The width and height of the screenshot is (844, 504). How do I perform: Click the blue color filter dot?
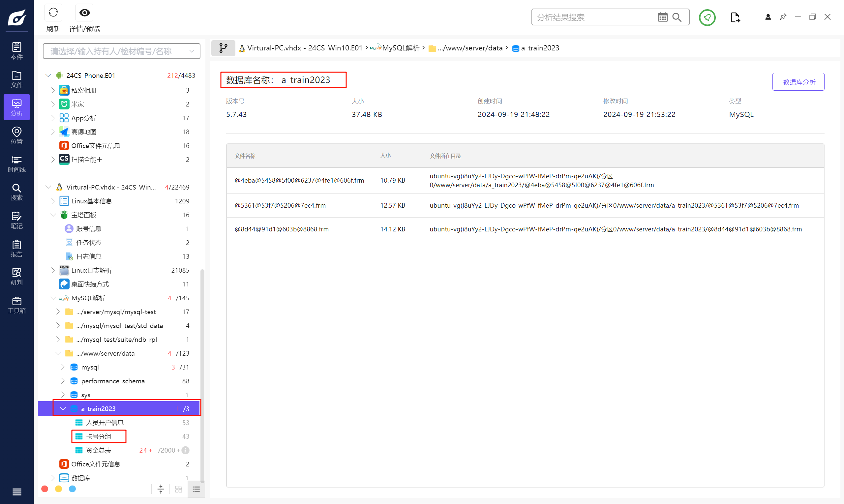72,489
